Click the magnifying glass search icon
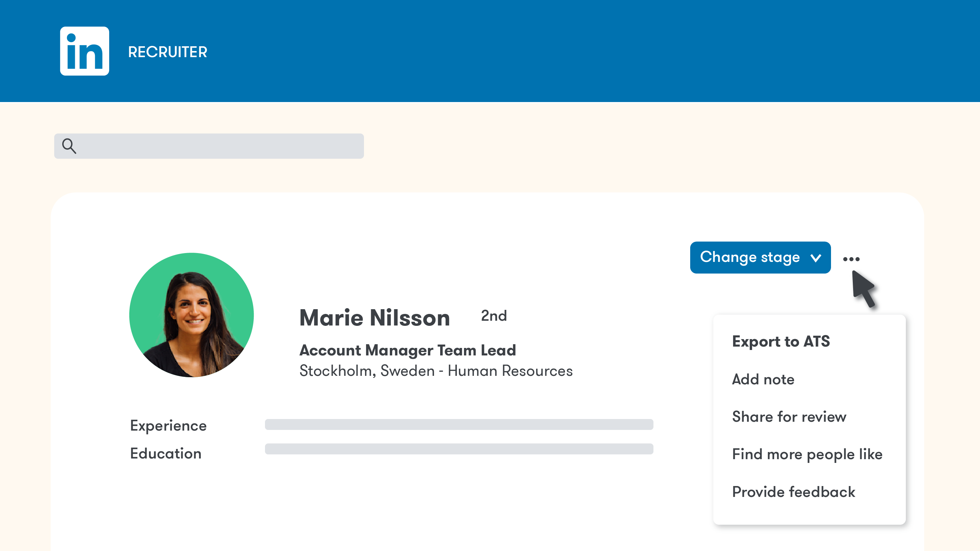This screenshot has height=551, width=980. pyautogui.click(x=69, y=146)
